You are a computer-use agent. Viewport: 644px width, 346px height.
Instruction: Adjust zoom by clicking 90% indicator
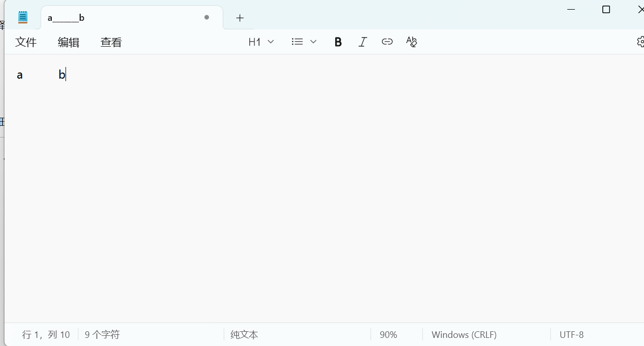(x=388, y=334)
